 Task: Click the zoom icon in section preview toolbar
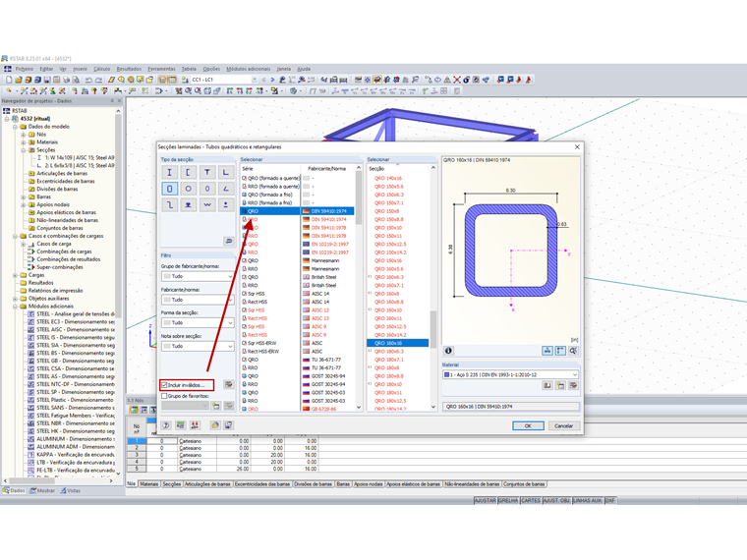coord(574,351)
